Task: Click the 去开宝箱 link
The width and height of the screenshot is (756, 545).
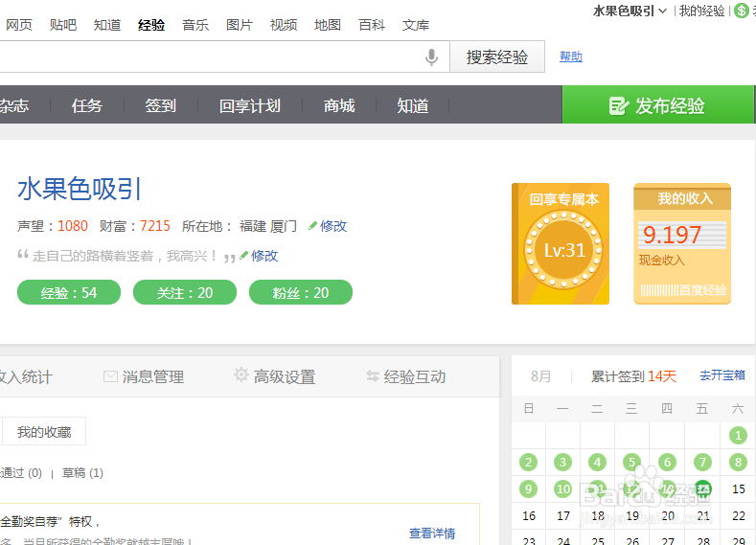Action: [722, 375]
